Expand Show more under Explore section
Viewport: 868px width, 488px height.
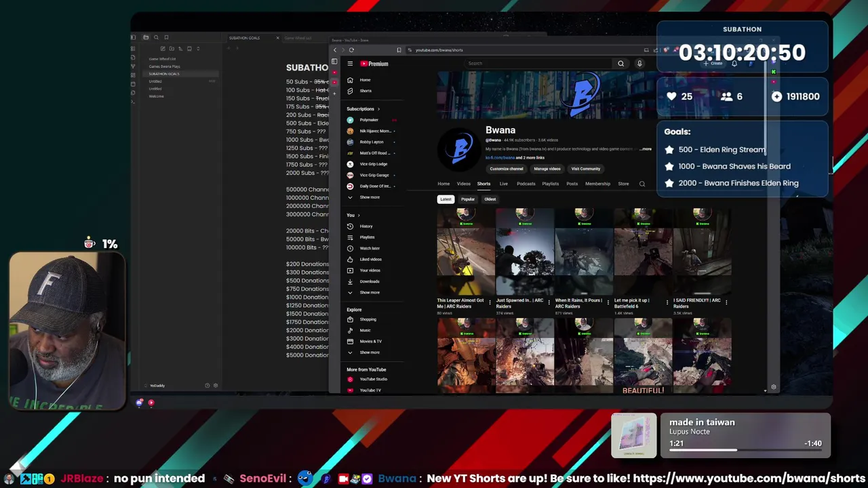(369, 352)
